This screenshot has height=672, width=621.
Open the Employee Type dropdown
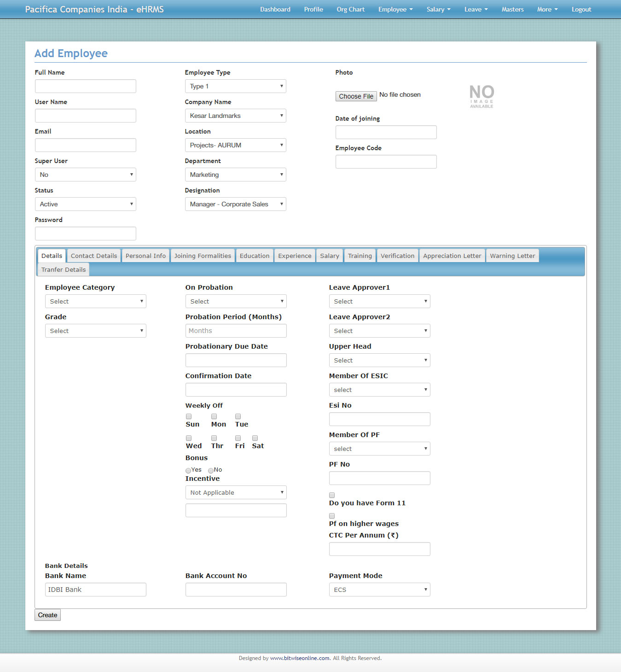click(235, 86)
